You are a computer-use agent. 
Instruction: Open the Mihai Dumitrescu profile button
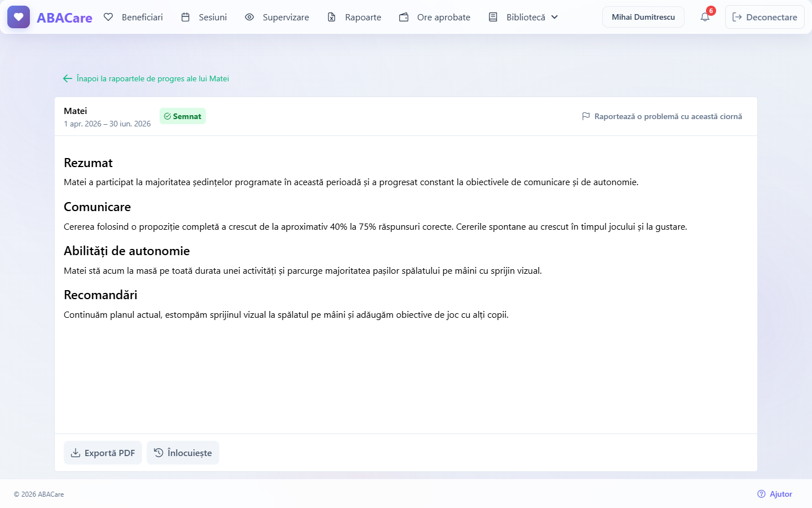(643, 17)
